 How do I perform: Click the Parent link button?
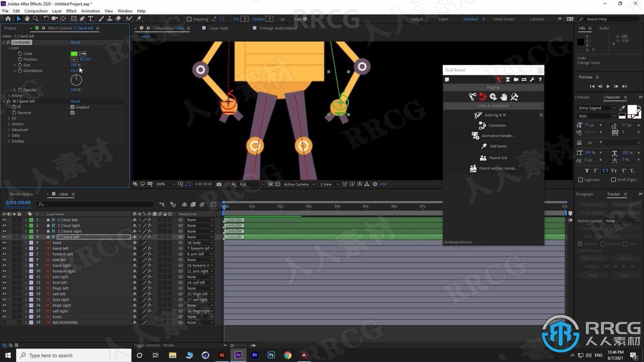494,158
